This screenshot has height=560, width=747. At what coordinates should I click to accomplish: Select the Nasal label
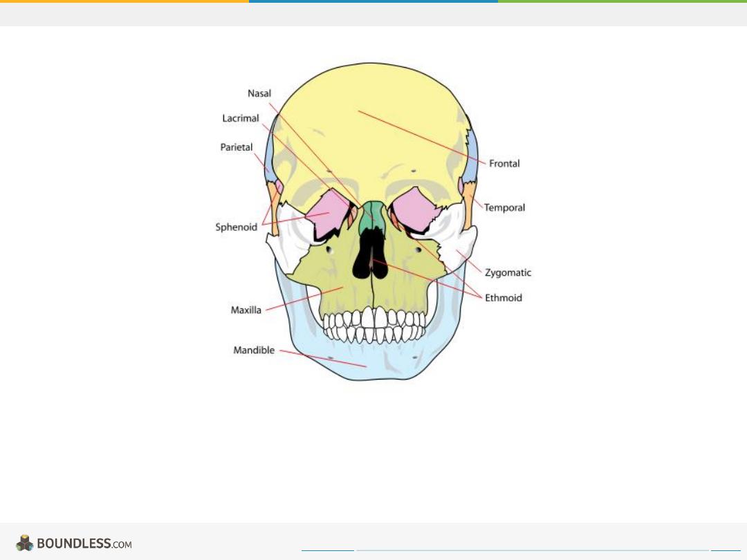[x=259, y=93]
